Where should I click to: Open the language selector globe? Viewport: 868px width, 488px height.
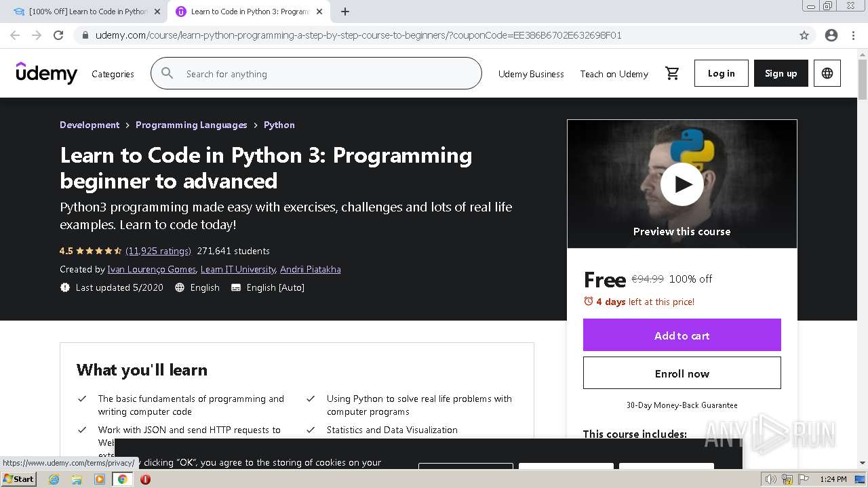[x=827, y=73]
